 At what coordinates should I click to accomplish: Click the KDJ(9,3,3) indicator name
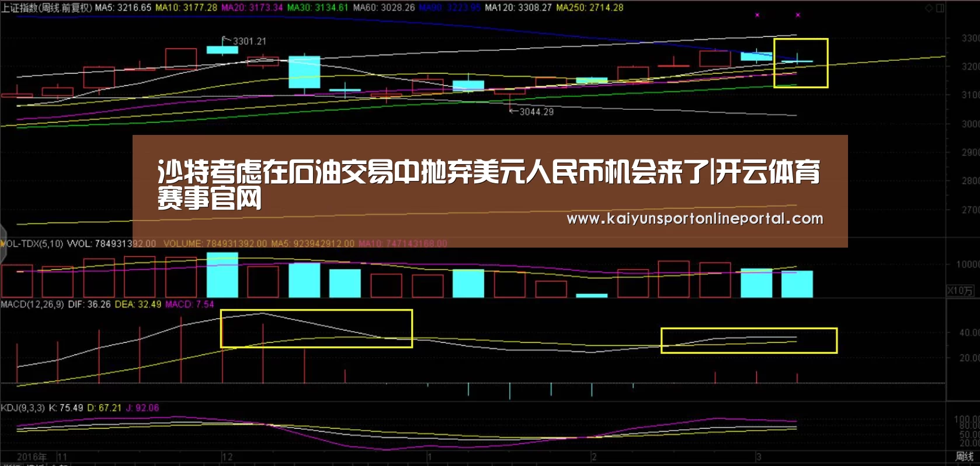point(23,408)
